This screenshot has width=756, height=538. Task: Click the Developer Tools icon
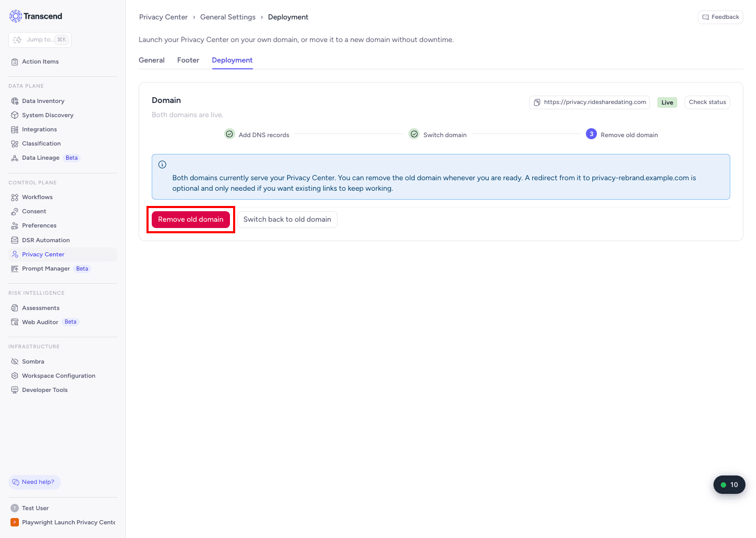[15, 390]
